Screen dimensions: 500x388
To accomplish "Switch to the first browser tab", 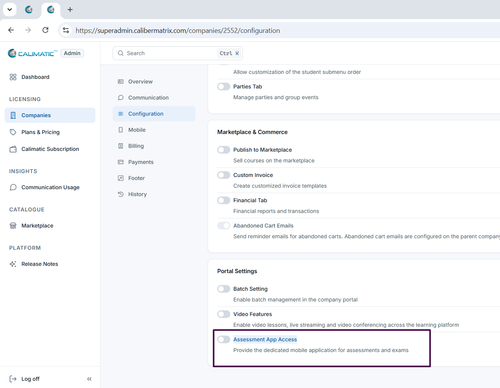I will (x=29, y=10).
